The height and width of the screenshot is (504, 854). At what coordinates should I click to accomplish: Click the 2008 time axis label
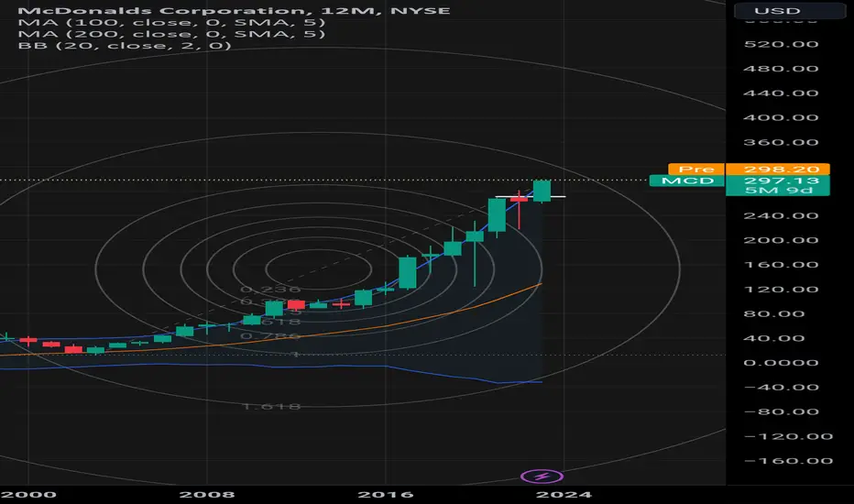pyautogui.click(x=207, y=495)
